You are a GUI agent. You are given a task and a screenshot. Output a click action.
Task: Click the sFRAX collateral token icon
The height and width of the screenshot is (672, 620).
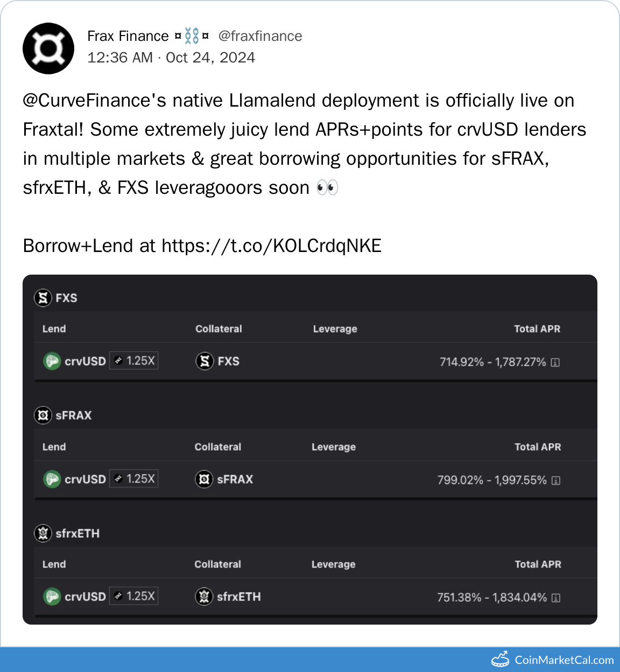(204, 479)
